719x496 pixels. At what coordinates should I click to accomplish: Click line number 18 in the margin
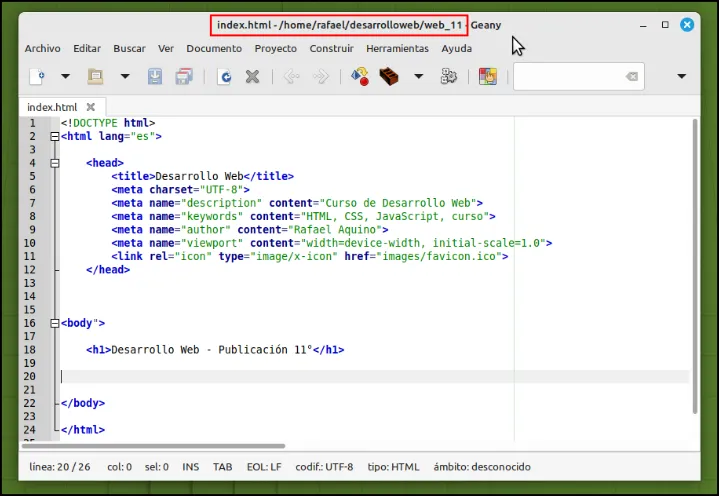coord(30,350)
